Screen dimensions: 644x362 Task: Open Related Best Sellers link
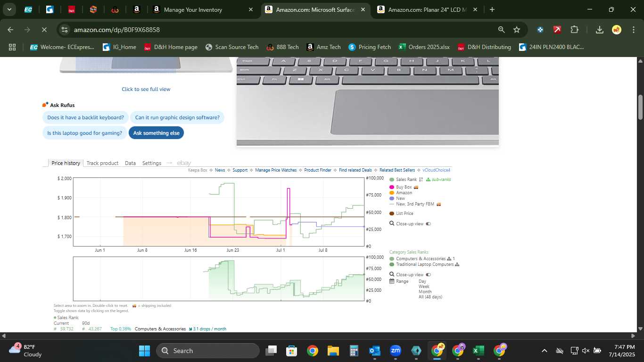[x=397, y=170]
